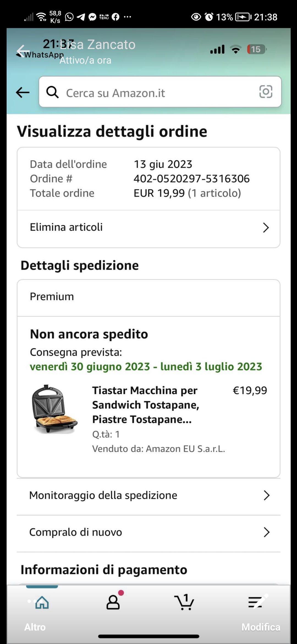Tap the Amazon back arrow beside search
Screen dimensions: 297x644
tap(23, 92)
